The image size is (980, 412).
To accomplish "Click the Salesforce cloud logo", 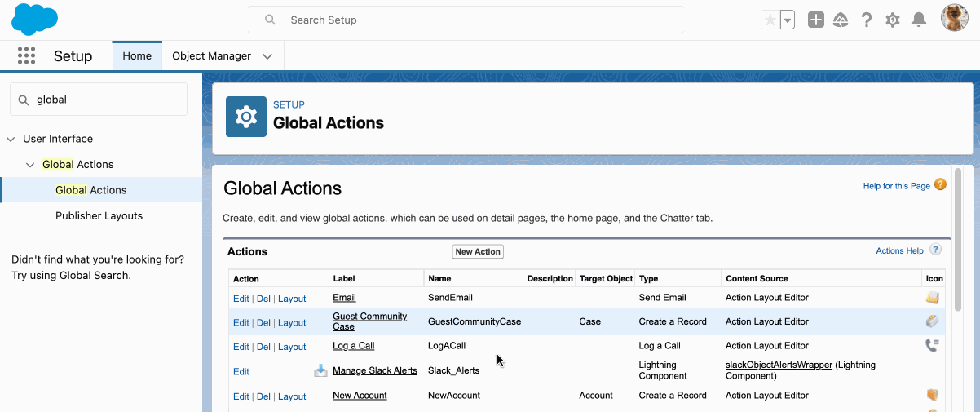I will (x=34, y=20).
